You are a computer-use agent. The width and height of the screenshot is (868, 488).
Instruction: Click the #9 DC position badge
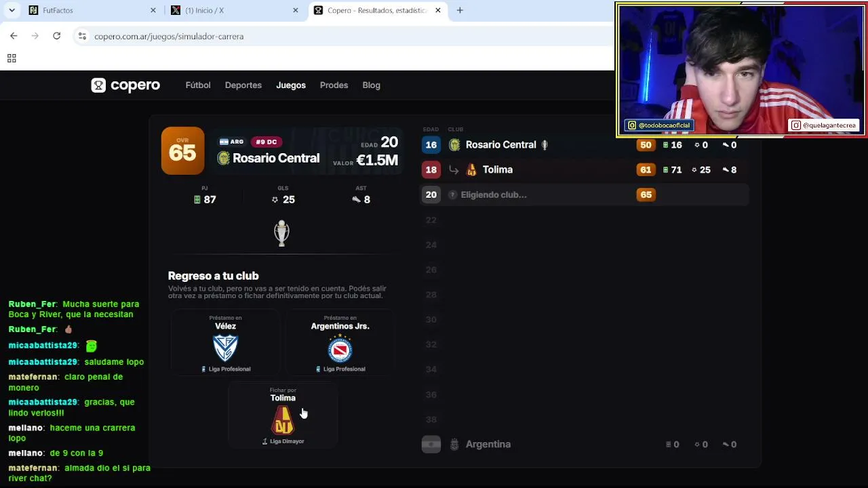pos(266,142)
